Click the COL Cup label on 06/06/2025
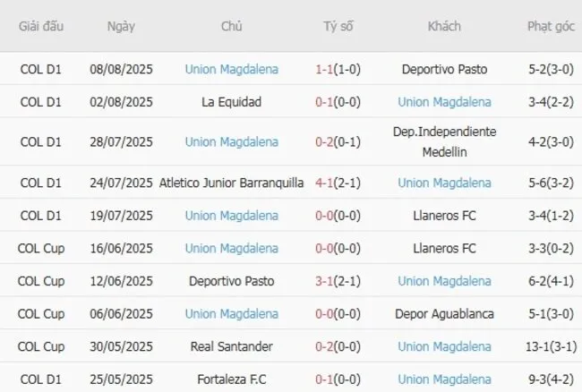This screenshot has width=582, height=392. [41, 313]
